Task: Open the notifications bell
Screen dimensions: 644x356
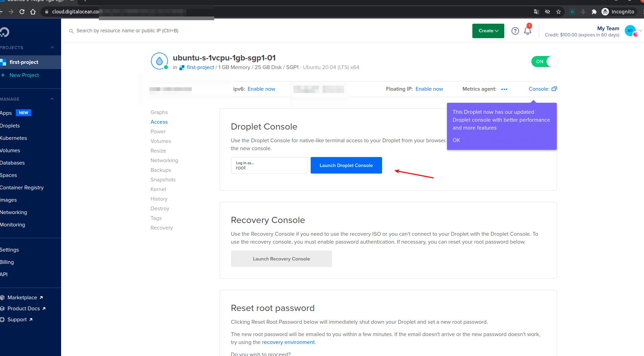Action: [x=528, y=31]
